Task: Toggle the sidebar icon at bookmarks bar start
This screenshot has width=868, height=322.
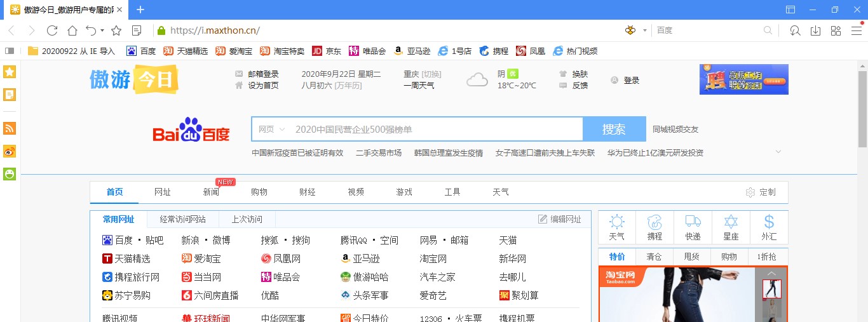Action: [10, 51]
